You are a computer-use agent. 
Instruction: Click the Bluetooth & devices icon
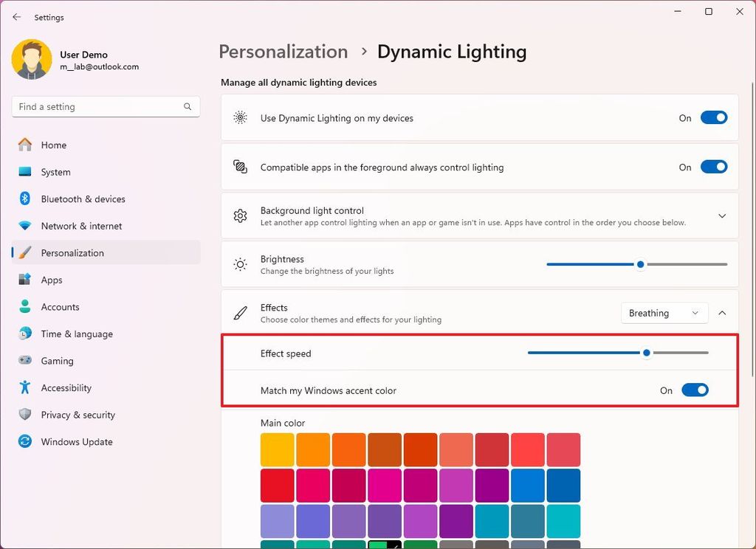25,198
